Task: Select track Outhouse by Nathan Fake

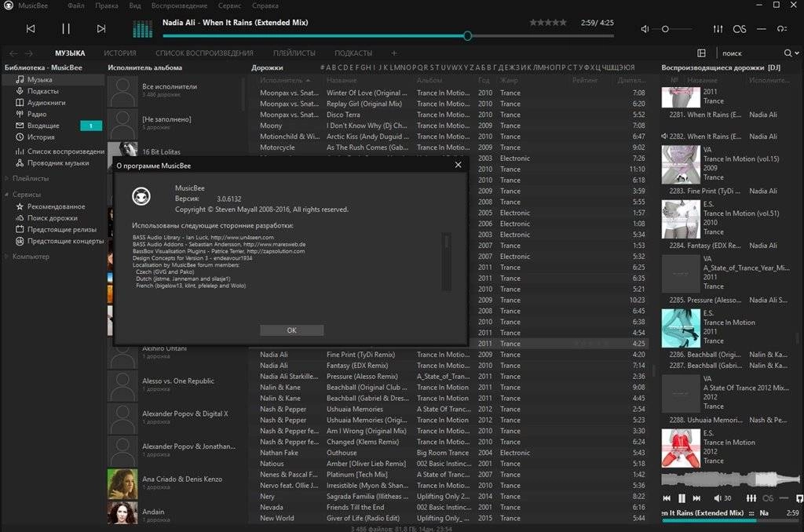Action: [x=448, y=453]
